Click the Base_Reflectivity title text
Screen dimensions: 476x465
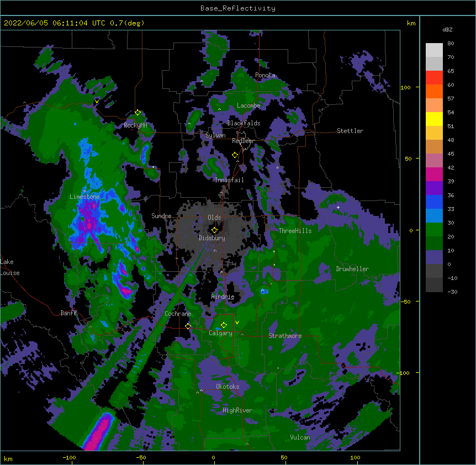[238, 8]
